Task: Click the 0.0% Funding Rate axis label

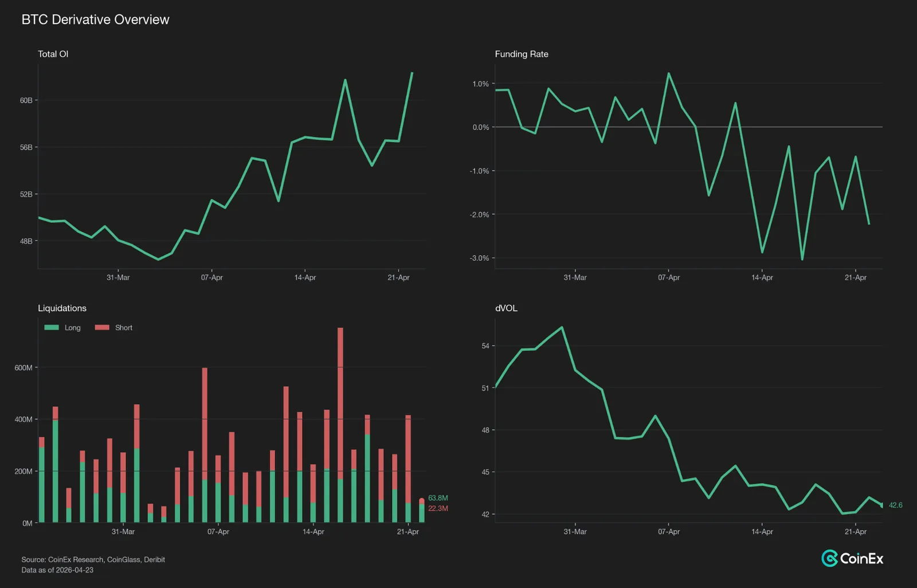Action: point(480,127)
